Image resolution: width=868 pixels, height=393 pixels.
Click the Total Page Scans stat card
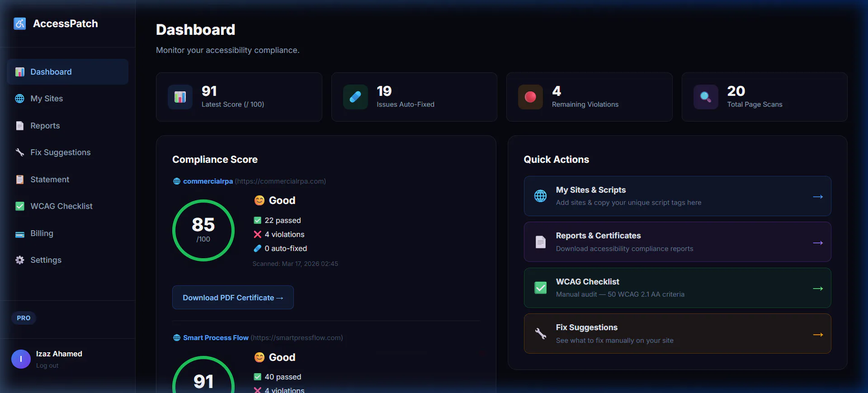[764, 97]
